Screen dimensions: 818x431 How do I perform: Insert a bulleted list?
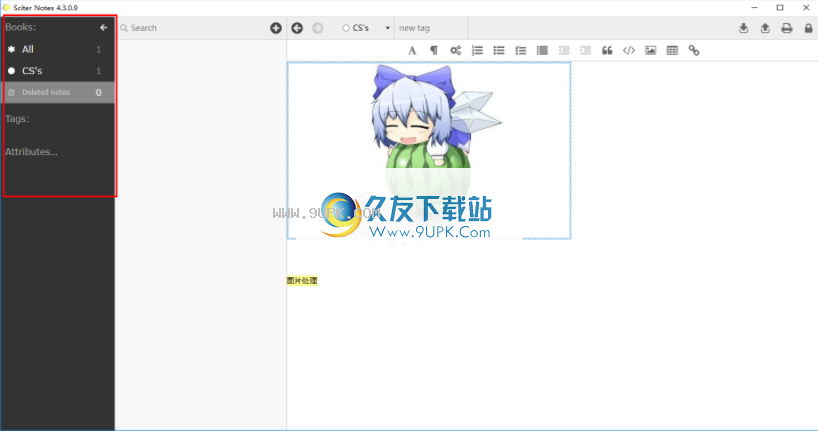[499, 51]
